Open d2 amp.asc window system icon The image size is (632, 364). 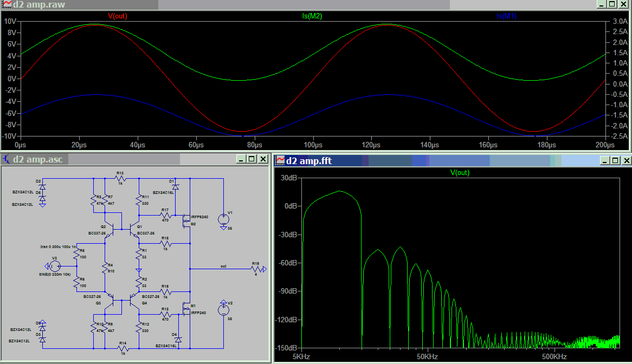point(7,159)
